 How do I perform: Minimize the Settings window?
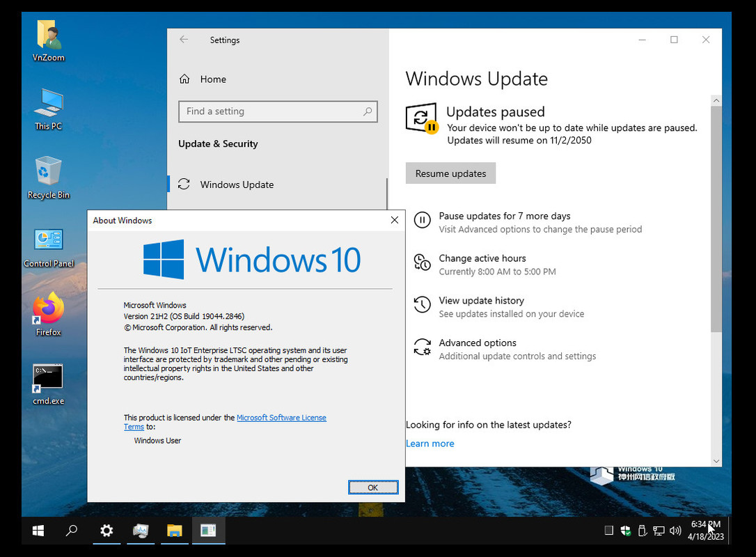tap(643, 40)
